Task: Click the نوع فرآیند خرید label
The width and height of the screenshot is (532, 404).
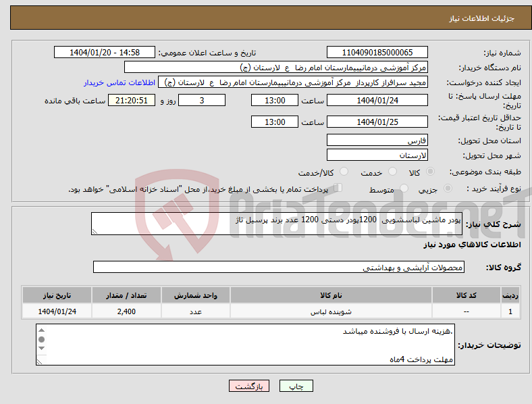Action: click(494, 188)
